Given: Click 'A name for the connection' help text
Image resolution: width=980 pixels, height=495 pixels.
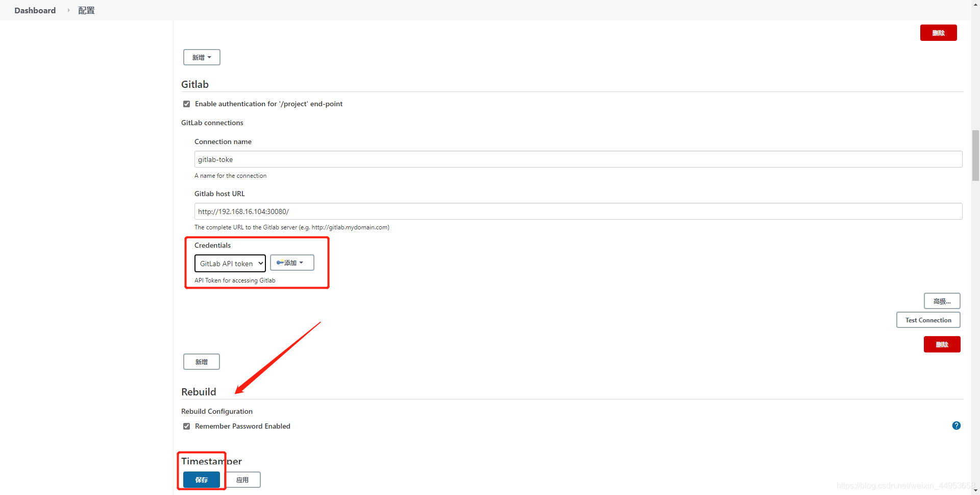Looking at the screenshot, I should coord(230,176).
